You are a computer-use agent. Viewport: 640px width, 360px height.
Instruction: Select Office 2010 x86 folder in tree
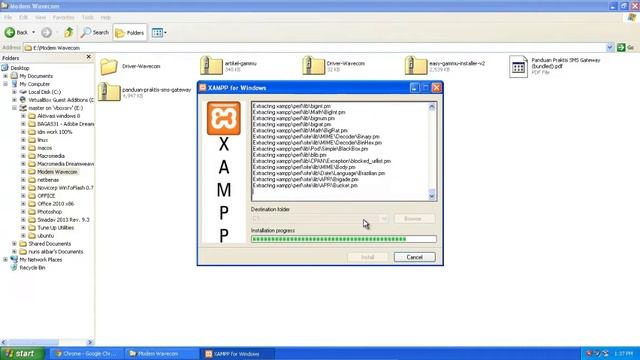click(x=56, y=204)
